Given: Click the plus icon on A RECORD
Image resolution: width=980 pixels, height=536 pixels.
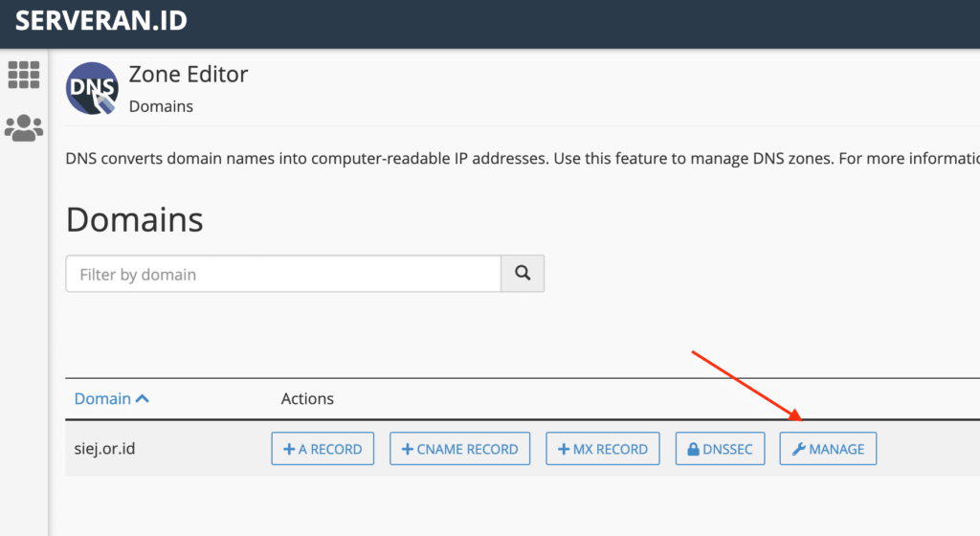Looking at the screenshot, I should click(x=289, y=449).
